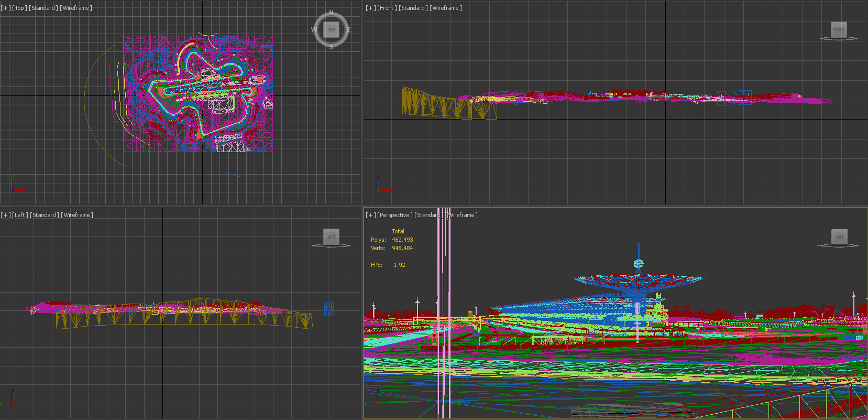The width and height of the screenshot is (868, 420).
Task: Open the [+] menu in the Top viewport
Action: pyautogui.click(x=5, y=8)
